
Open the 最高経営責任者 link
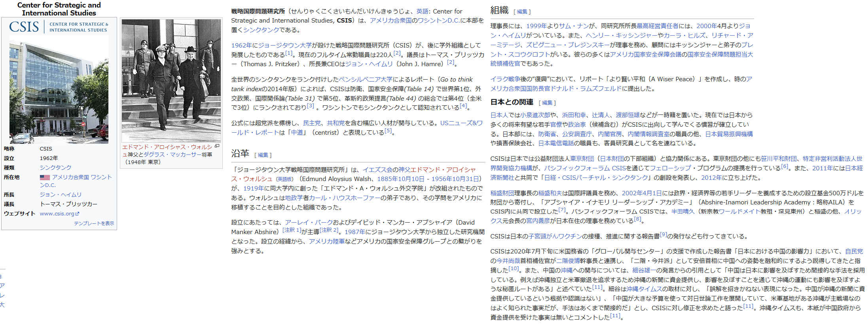[x=658, y=26]
